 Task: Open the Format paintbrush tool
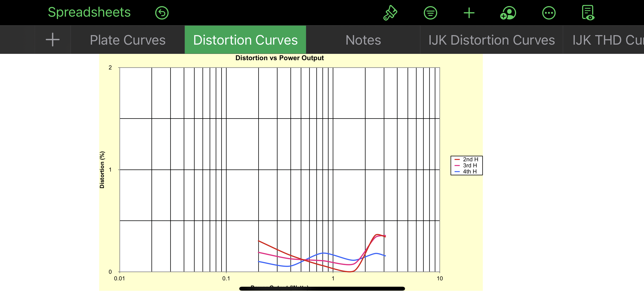[x=390, y=13]
